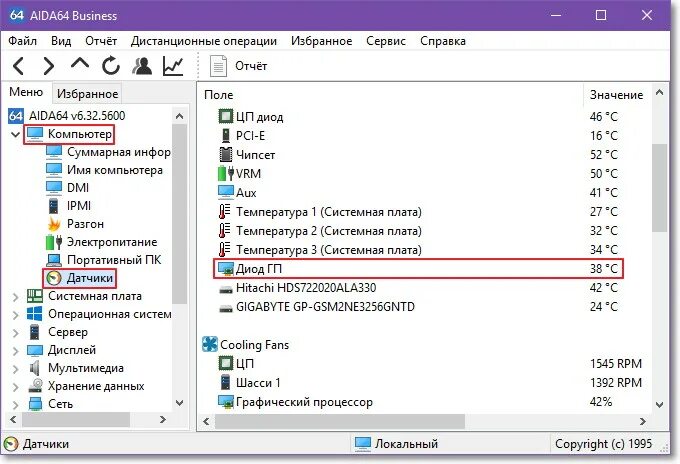Go forward with the right arrow toolbar icon
Screen dimensions: 680x464
pos(49,66)
